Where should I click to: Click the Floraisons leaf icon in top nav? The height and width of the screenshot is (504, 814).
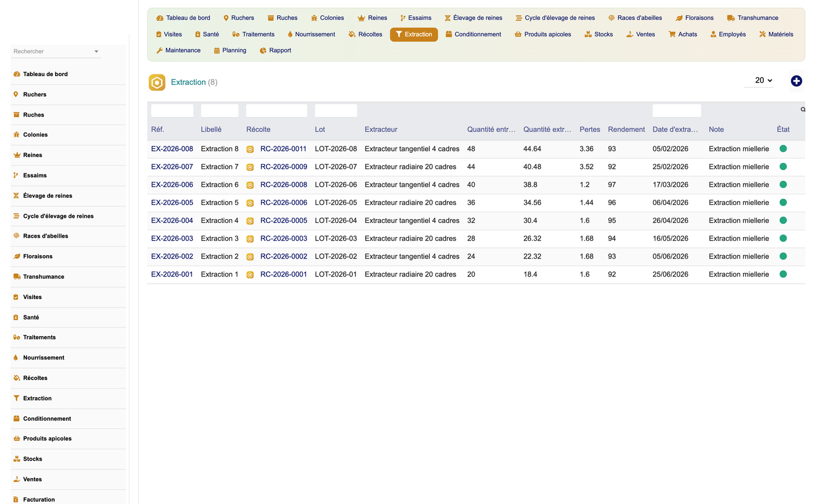pos(679,18)
